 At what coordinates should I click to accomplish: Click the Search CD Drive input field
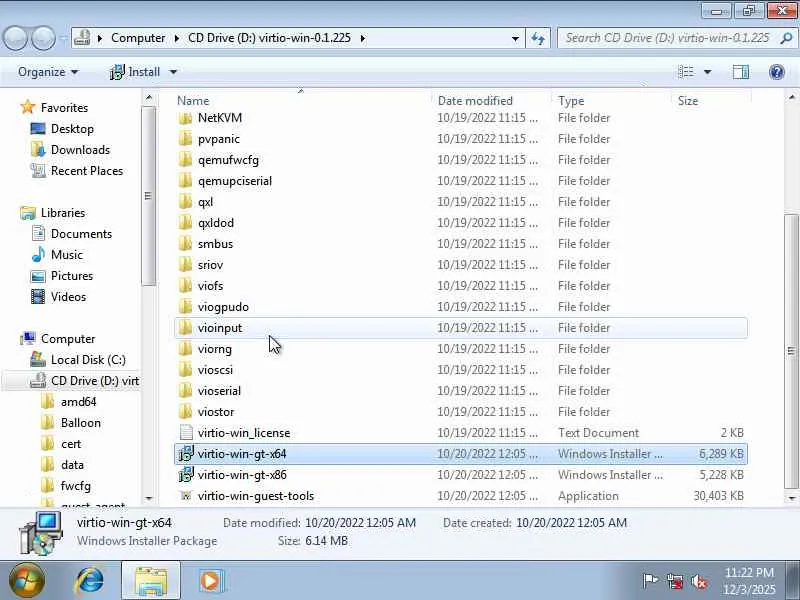668,38
